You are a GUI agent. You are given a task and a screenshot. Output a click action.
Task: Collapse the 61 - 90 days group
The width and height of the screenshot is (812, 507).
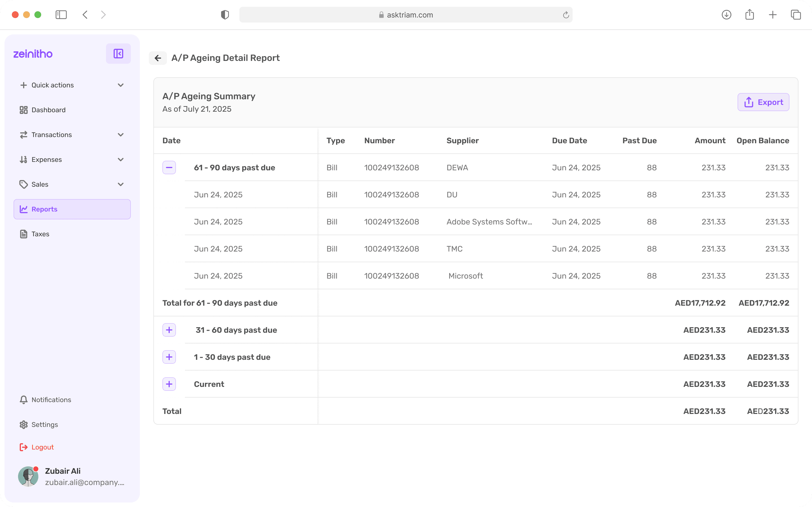point(169,167)
